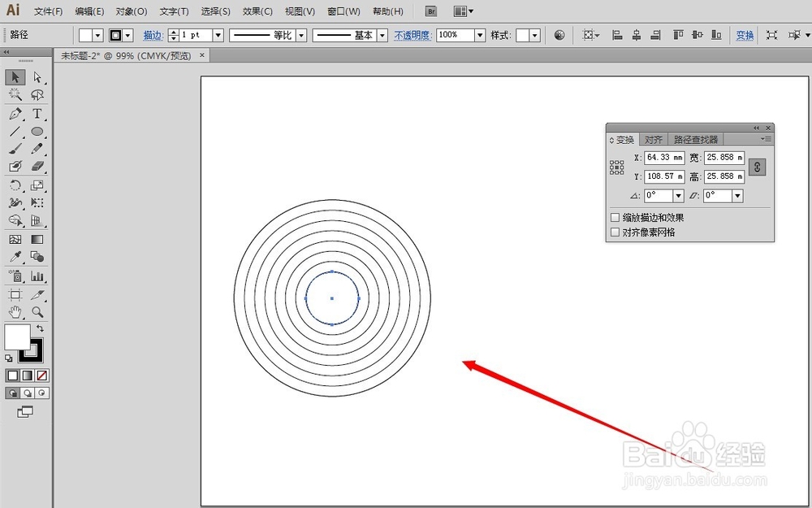Viewport: 812px width, 508px height.
Task: Select the Shape Builder tool
Action: click(15, 220)
